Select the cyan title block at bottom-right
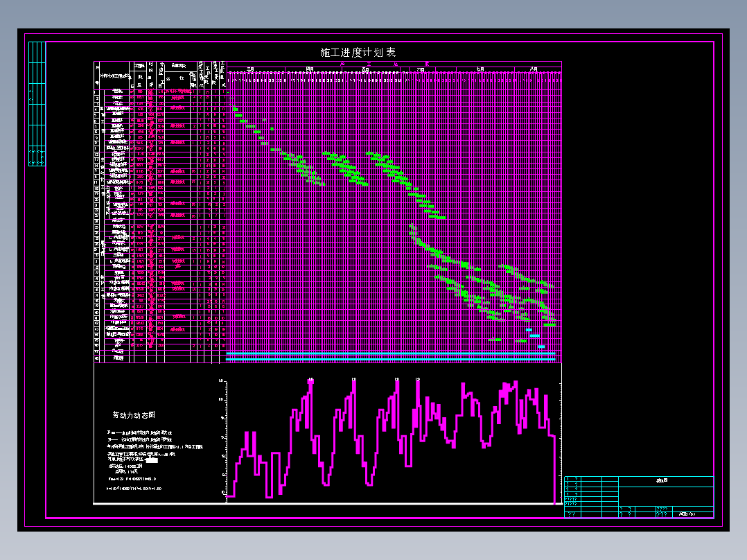Viewport: 747px width, 560px height. point(639,496)
